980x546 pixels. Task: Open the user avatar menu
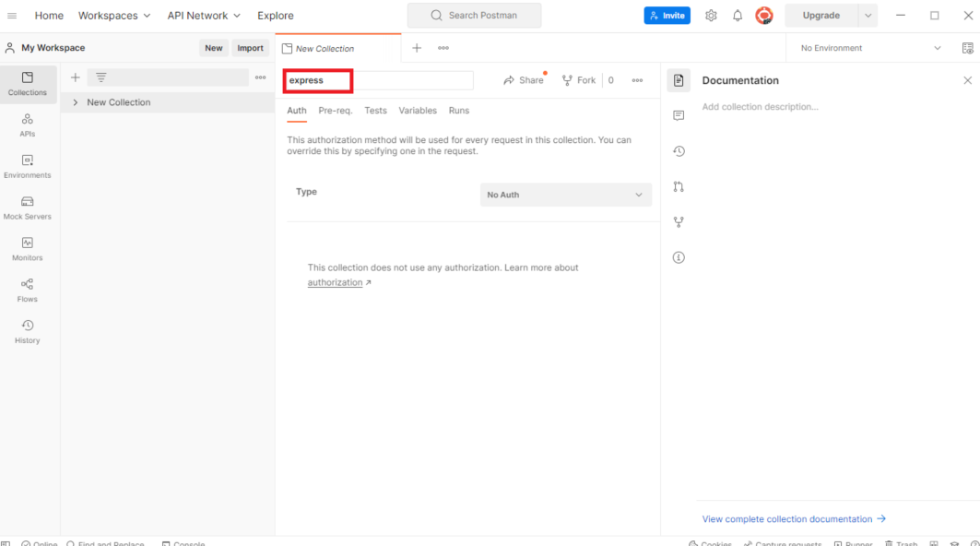click(x=763, y=16)
